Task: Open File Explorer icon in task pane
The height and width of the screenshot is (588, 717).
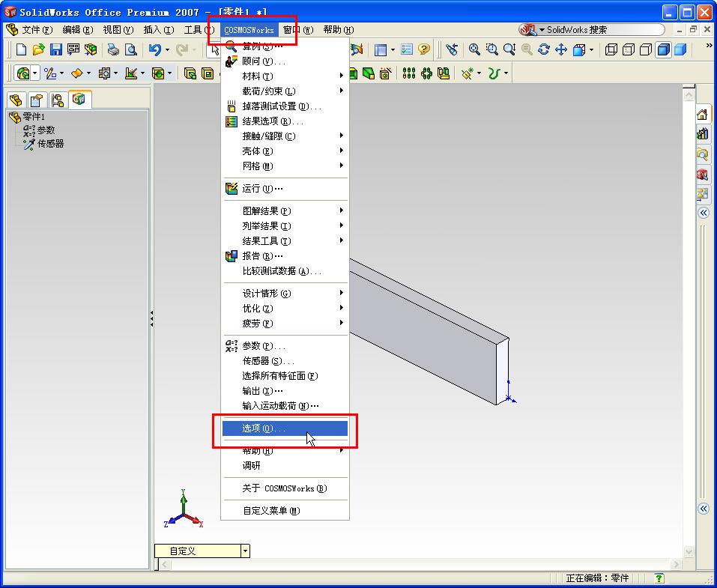Action: coord(702,154)
